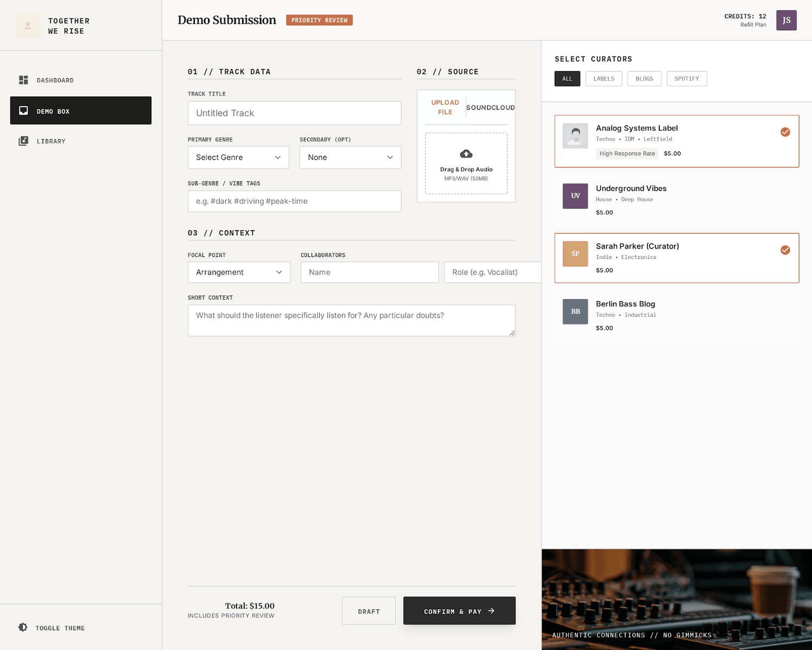Select the Berlin Bass Blog curator card
Image resolution: width=812 pixels, height=650 pixels.
point(676,316)
